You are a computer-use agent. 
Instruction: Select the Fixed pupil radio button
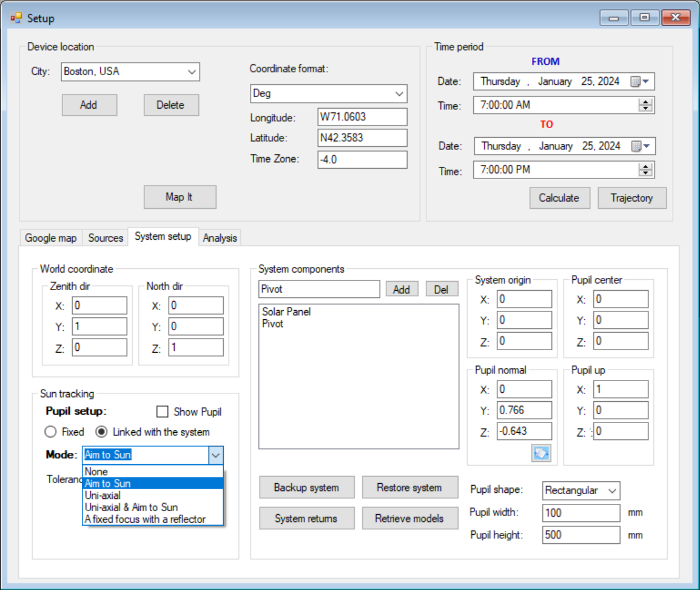pyautogui.click(x=51, y=432)
